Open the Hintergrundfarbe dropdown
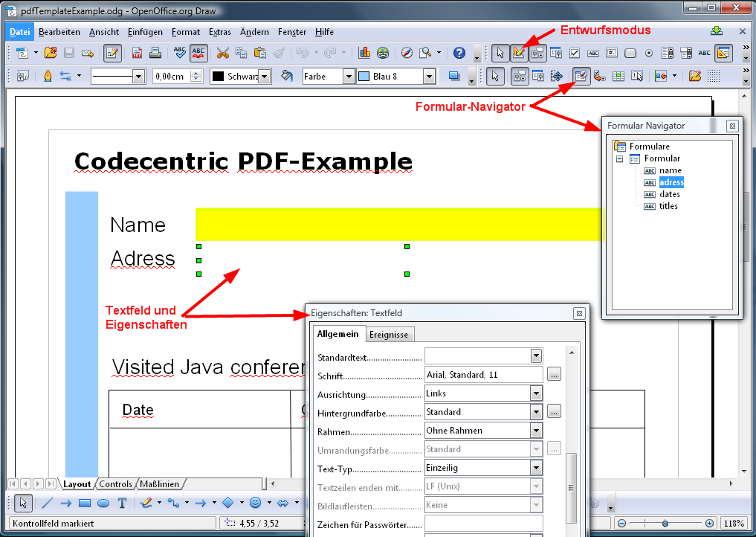756x537 pixels. tap(536, 412)
